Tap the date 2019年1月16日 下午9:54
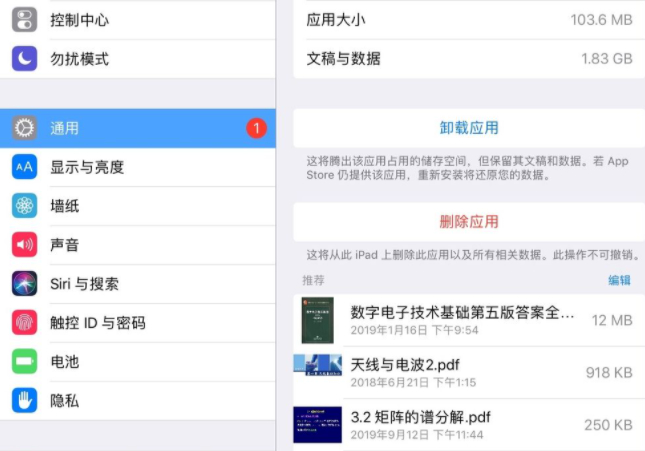The width and height of the screenshot is (645, 451). (414, 330)
